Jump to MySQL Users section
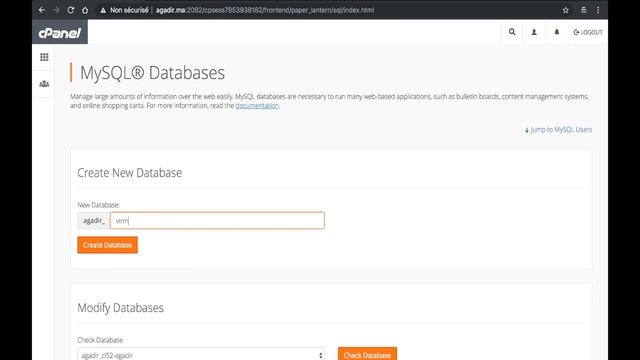Screen dimensions: 640x360 pos(558,130)
